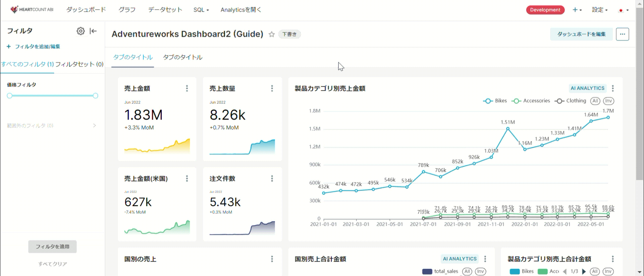The image size is (644, 276).
Task: Select the すべてのフィルタ (1) tab
Action: [27, 64]
